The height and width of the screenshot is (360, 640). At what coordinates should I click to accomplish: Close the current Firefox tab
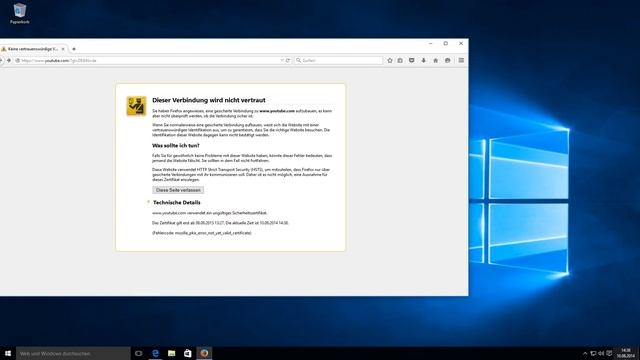pos(63,49)
